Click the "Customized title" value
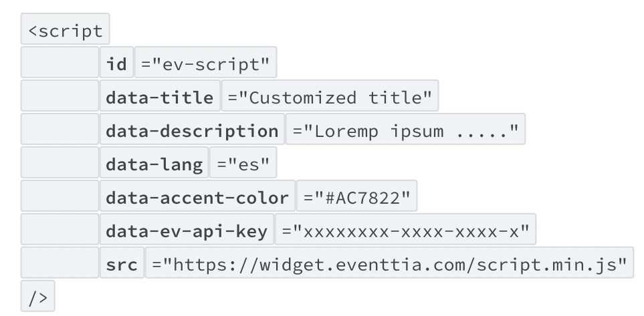Viewport: 644px width, 316px height. tap(330, 98)
